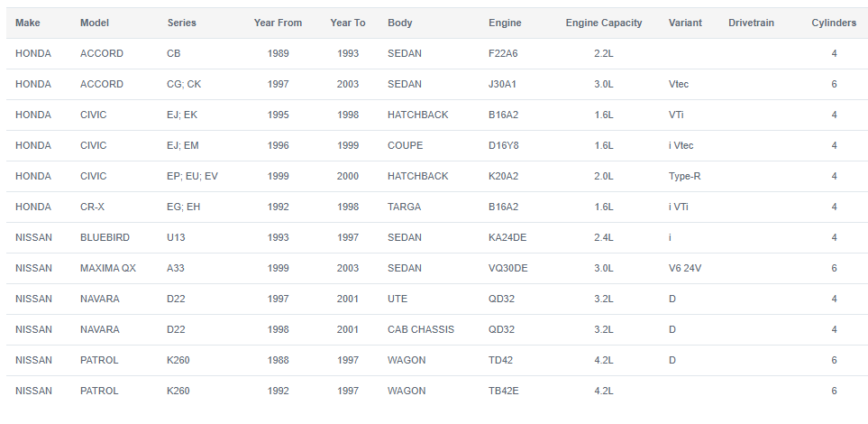Viewport: 868px width, 424px height.
Task: Click the CR-X model cell
Action: coord(92,207)
